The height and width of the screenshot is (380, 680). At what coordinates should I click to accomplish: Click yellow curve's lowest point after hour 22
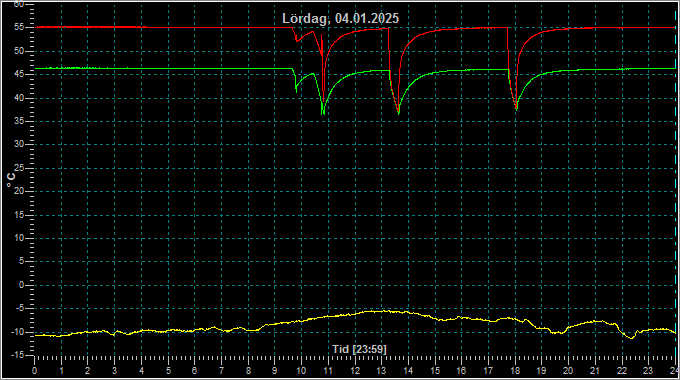pos(631,337)
